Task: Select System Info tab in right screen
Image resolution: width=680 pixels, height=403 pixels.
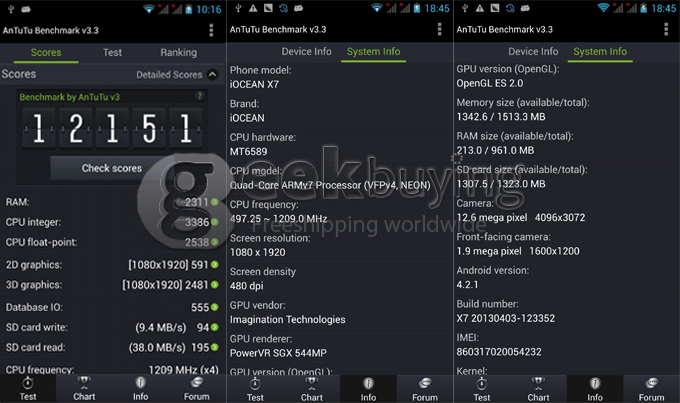Action: 600,52
